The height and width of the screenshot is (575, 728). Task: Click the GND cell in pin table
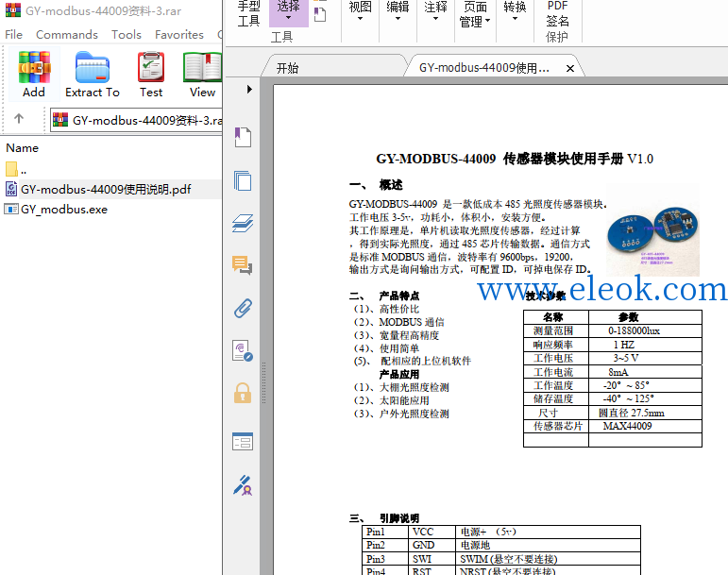coord(432,545)
